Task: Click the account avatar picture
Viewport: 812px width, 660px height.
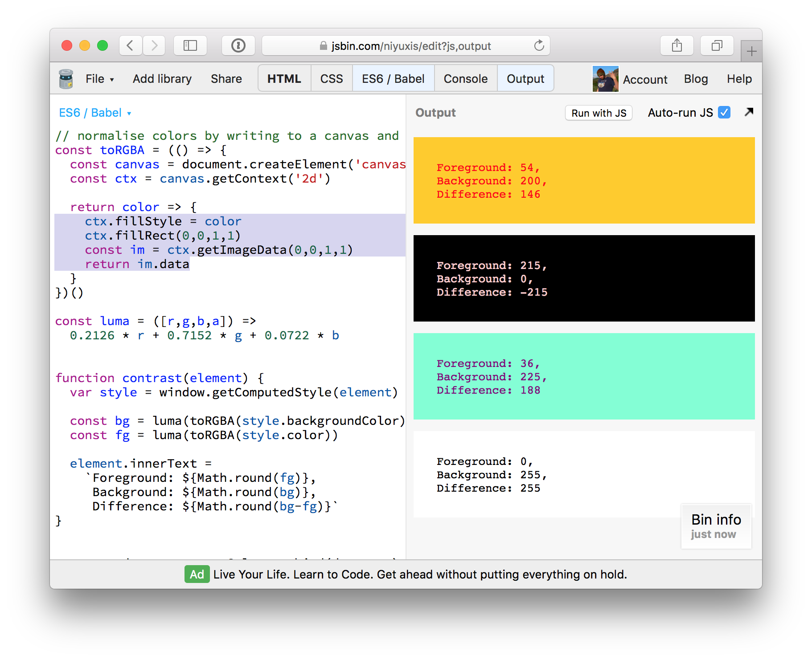Action: (605, 79)
